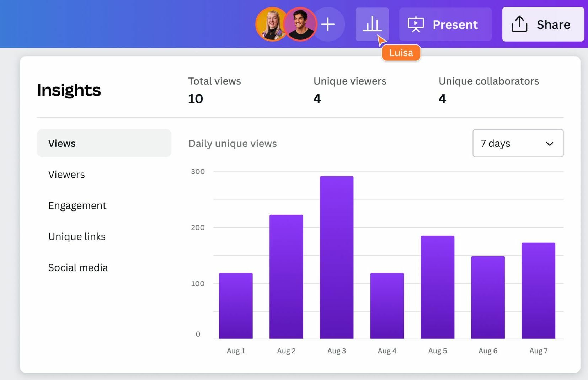Select the Views tab in sidebar

62,143
